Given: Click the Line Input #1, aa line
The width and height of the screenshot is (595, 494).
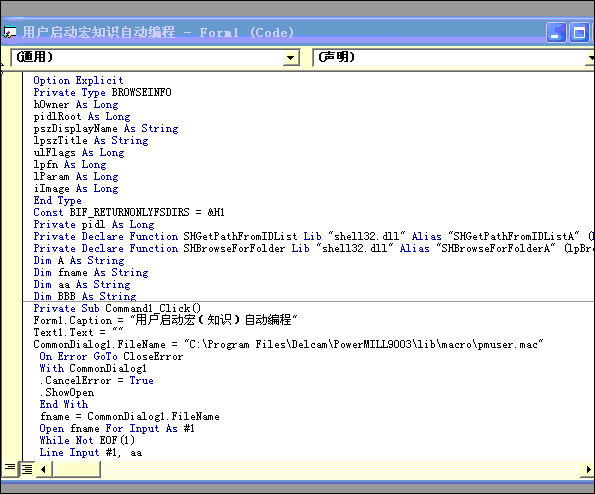Looking at the screenshot, I should [x=91, y=453].
